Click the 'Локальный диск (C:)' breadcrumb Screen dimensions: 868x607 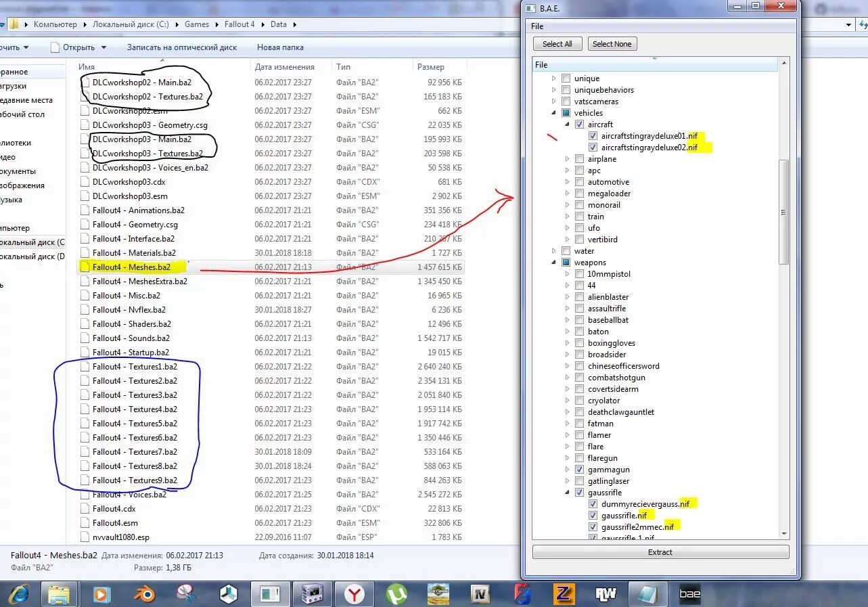click(x=131, y=24)
